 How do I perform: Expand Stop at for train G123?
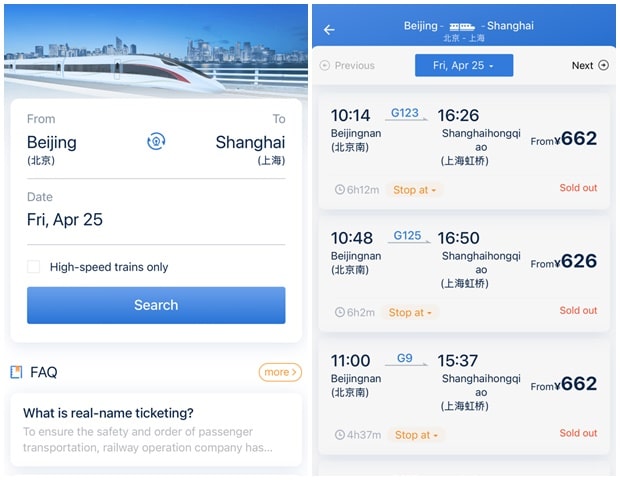414,190
